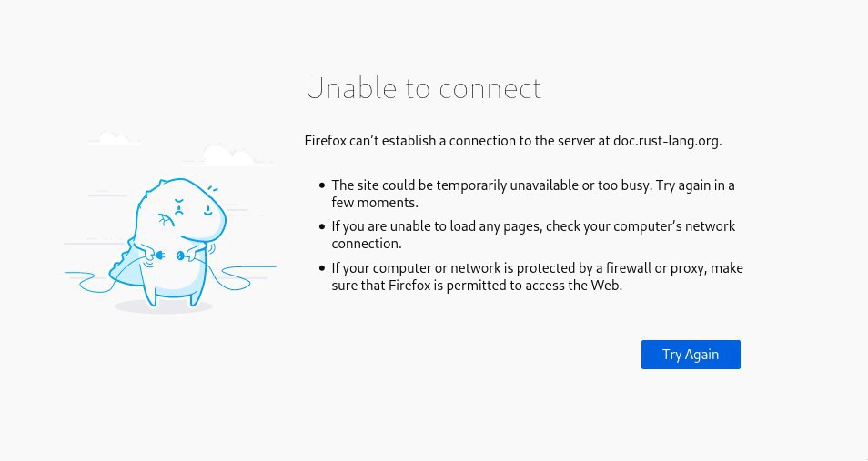
Task: Click the bullet dot before "The site could"
Action: (x=322, y=185)
